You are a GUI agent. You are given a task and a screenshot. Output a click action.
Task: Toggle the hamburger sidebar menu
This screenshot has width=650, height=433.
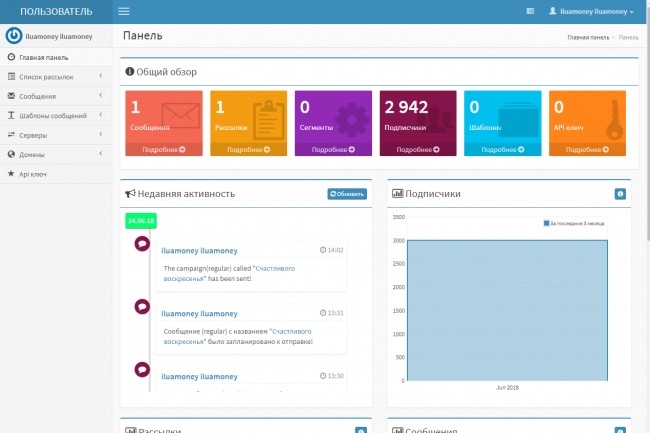click(x=124, y=11)
